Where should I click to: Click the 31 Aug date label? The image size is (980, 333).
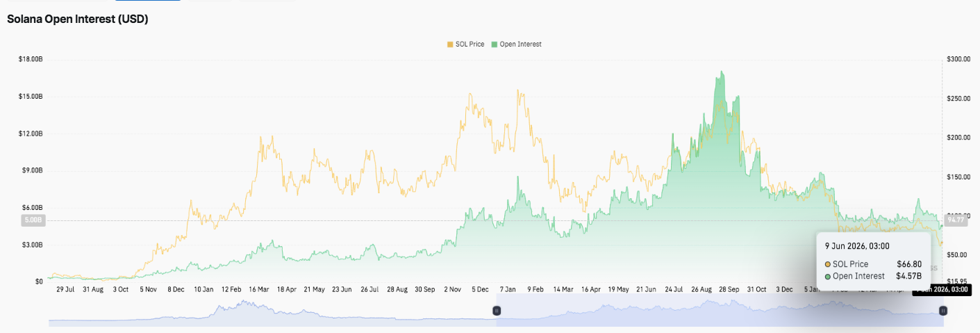(x=93, y=289)
